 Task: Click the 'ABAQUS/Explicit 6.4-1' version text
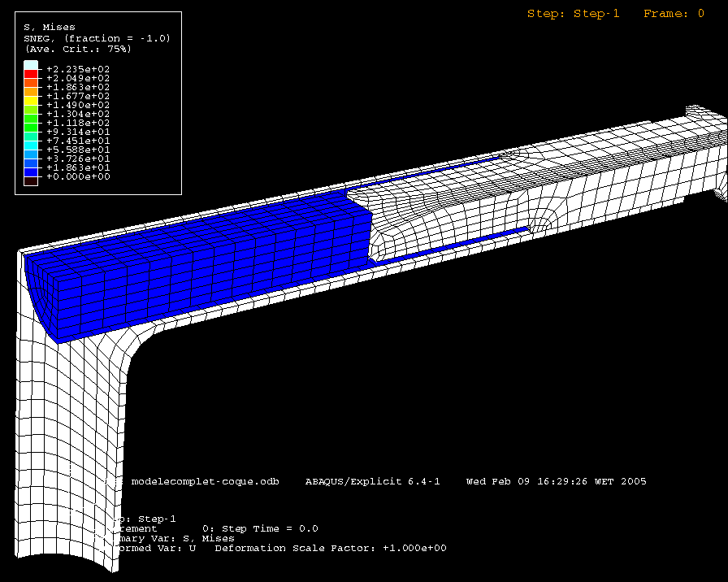pyautogui.click(x=372, y=482)
